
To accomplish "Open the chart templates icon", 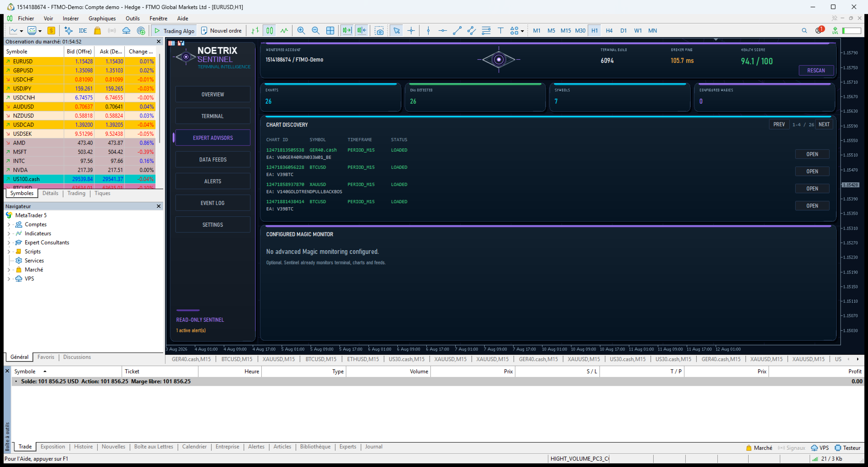I will click(32, 30).
